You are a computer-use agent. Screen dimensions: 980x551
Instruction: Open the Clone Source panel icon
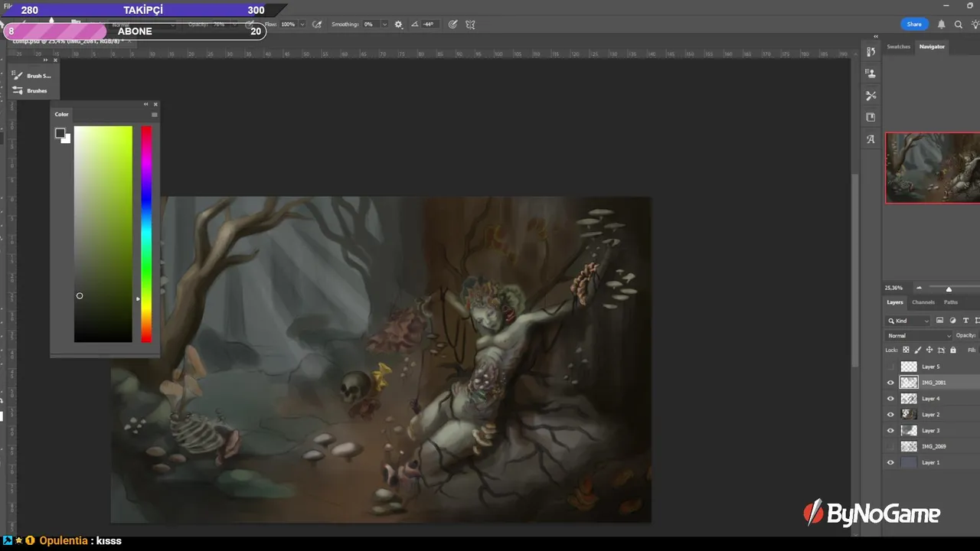[871, 73]
